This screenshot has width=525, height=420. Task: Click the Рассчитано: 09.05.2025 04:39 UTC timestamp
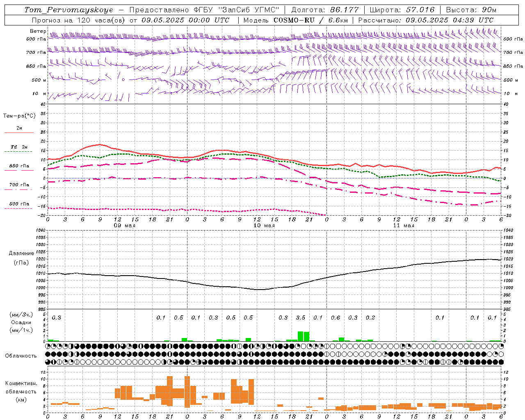click(x=426, y=20)
